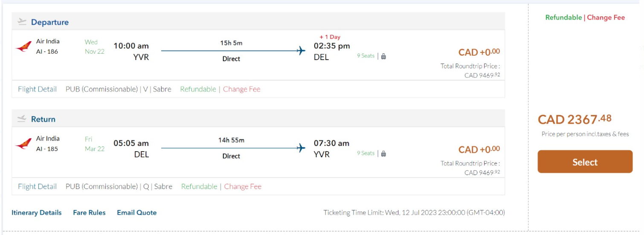Viewport: 644px width, 235px height.
Task: Open Itinerary Details
Action: [36, 212]
